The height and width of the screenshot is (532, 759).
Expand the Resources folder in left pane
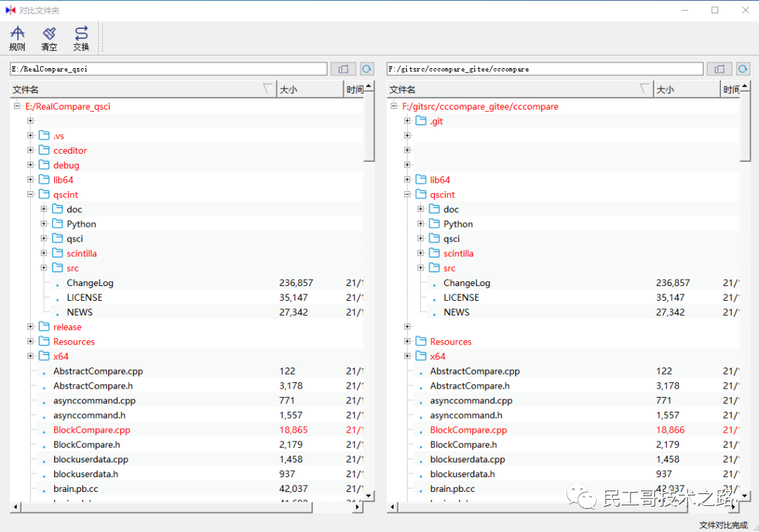pos(30,342)
